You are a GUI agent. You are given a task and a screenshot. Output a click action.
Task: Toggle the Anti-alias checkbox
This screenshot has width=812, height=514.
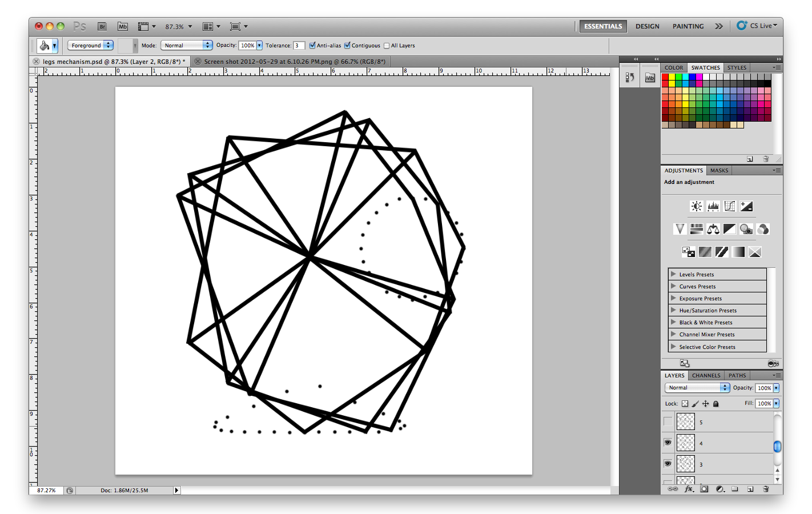[x=312, y=46]
